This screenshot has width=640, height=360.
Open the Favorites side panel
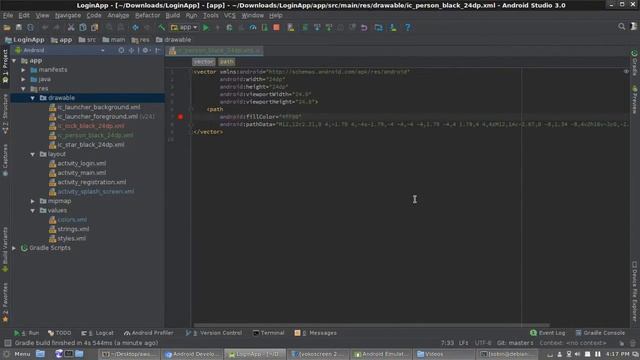pyautogui.click(x=5, y=302)
